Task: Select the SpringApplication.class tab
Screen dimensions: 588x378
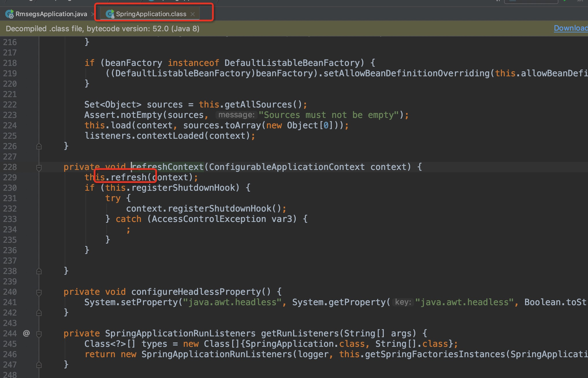Action: (x=151, y=14)
